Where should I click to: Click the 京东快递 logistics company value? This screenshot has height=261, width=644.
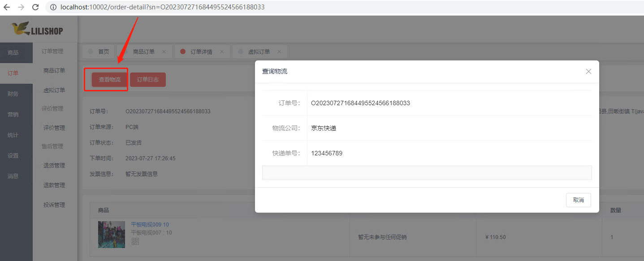(x=324, y=128)
